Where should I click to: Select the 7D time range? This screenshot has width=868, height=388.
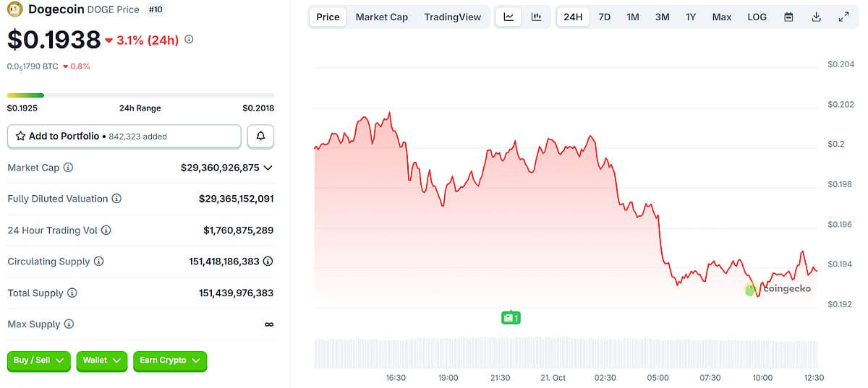click(605, 17)
